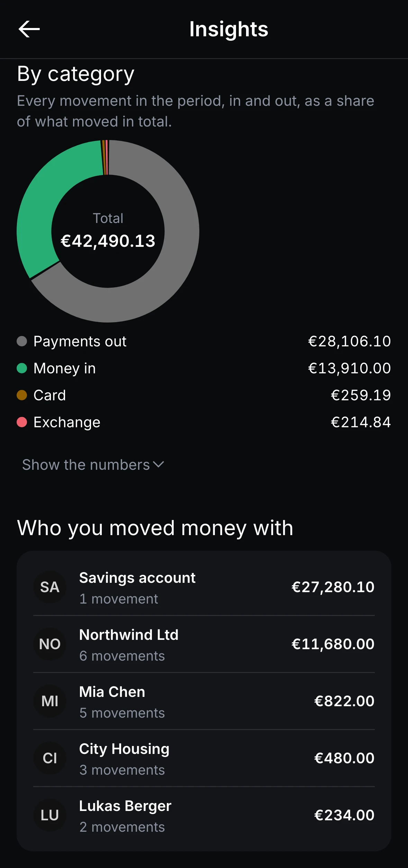Open Lukas Berger's 2 movements
Screen dimensions: 408x868
pos(204,815)
